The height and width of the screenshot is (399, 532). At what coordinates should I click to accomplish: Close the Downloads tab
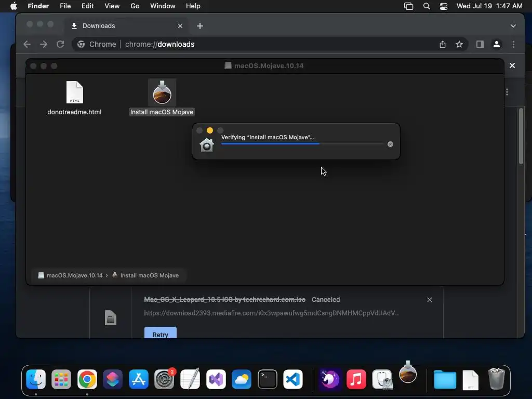180,26
